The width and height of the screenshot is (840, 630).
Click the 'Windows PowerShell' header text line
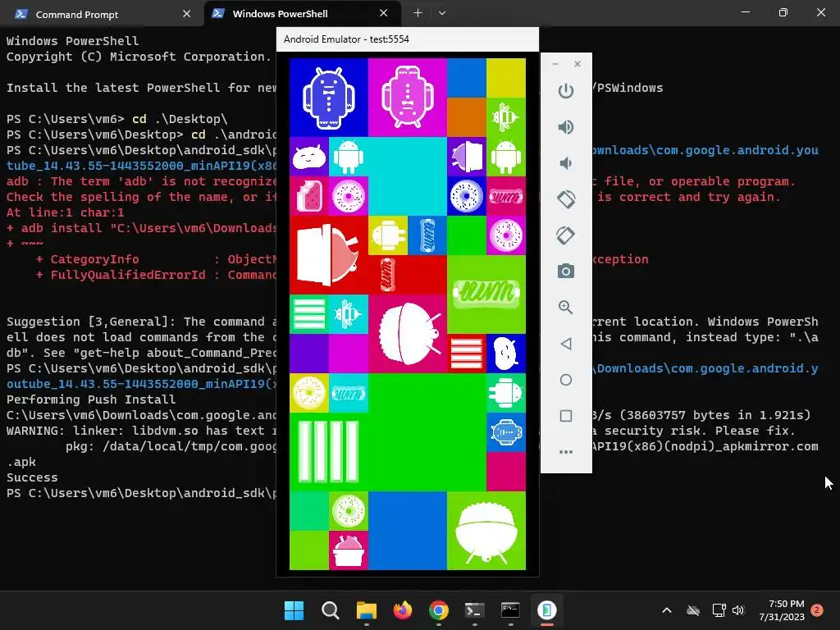point(72,41)
